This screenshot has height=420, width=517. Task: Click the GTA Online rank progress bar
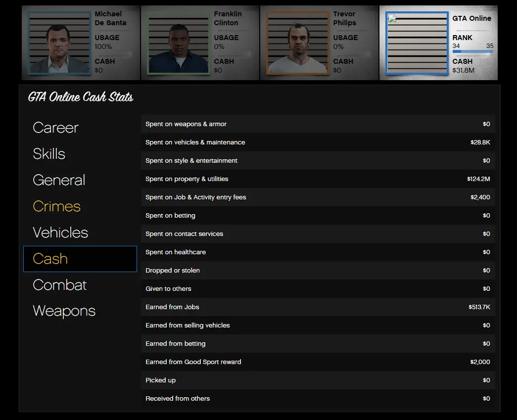(x=473, y=51)
